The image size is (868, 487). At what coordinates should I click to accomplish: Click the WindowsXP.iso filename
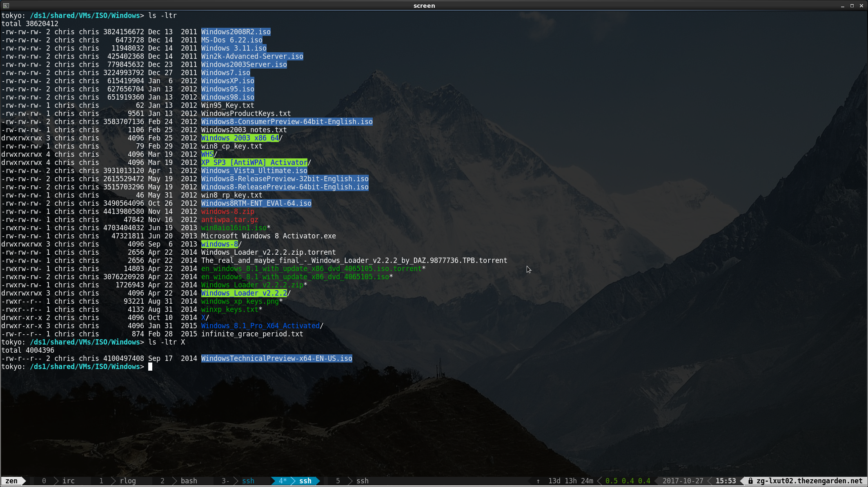[227, 81]
